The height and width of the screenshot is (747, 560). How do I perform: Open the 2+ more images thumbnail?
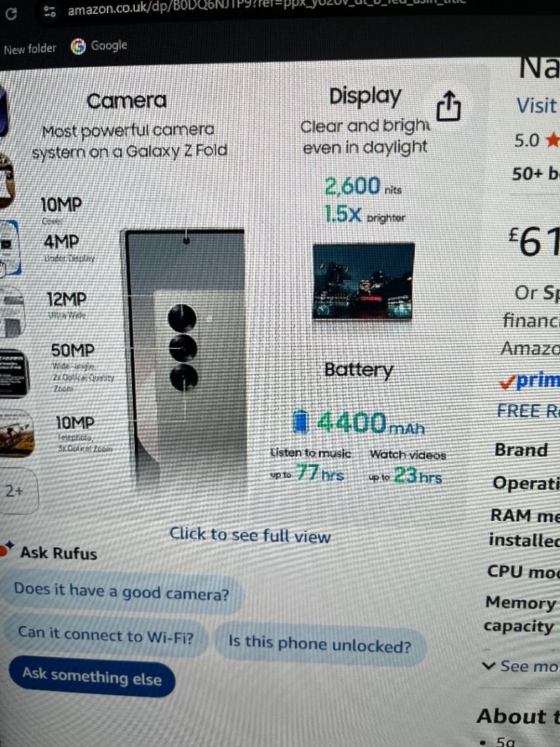click(18, 491)
